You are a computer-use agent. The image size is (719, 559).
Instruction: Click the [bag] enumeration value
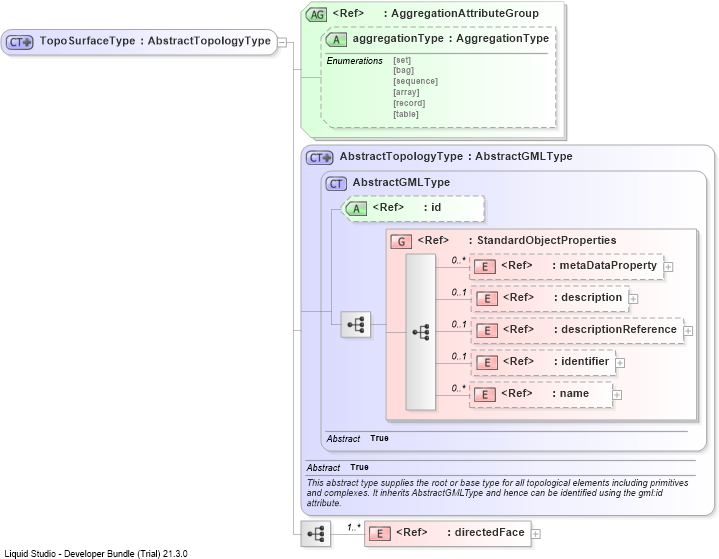[404, 70]
